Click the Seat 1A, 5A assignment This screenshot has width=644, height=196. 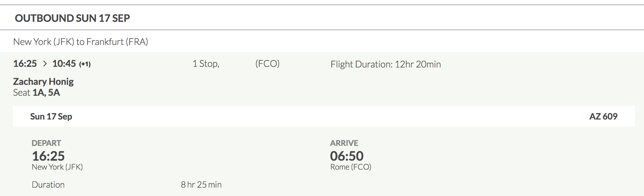click(37, 93)
